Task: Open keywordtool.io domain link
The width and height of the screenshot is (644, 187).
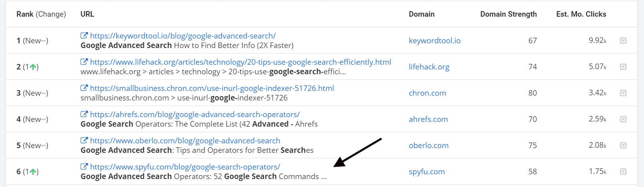Action: 435,40
